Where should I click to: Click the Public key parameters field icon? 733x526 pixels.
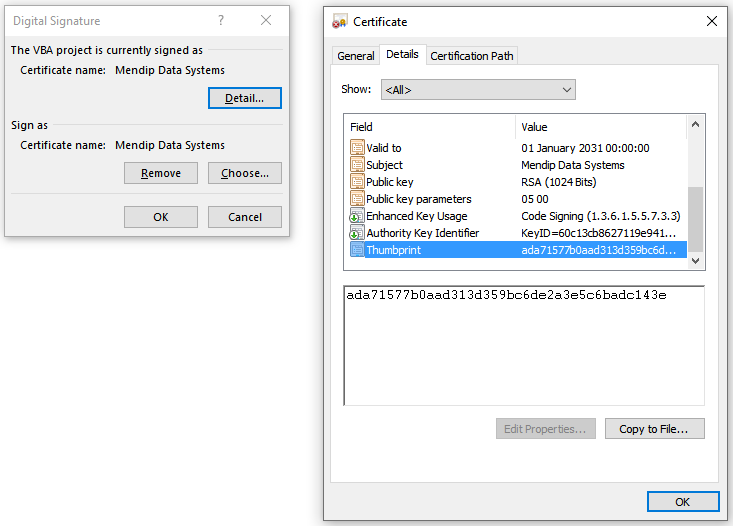357,199
